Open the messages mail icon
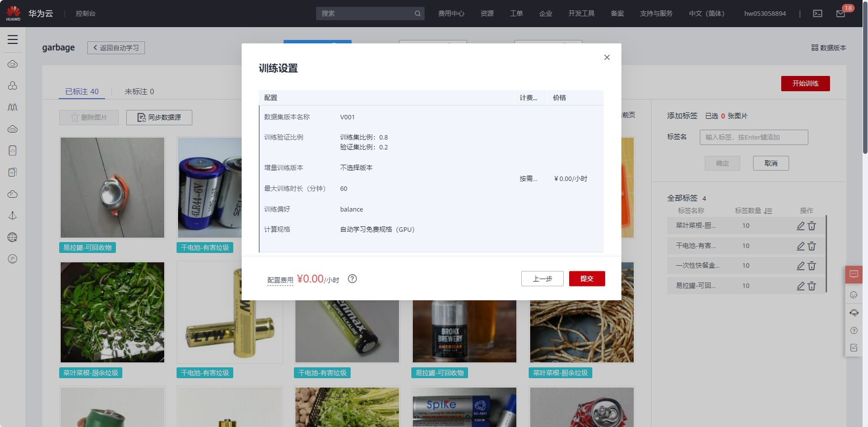This screenshot has height=427, width=868. click(x=841, y=14)
